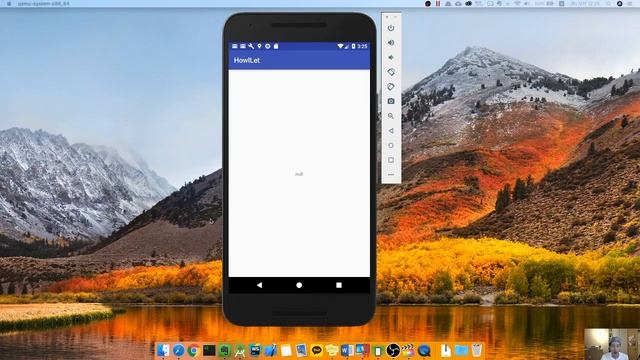Tap the Android recents button on the phone screen
The width and height of the screenshot is (640, 360).
pyautogui.click(x=339, y=285)
